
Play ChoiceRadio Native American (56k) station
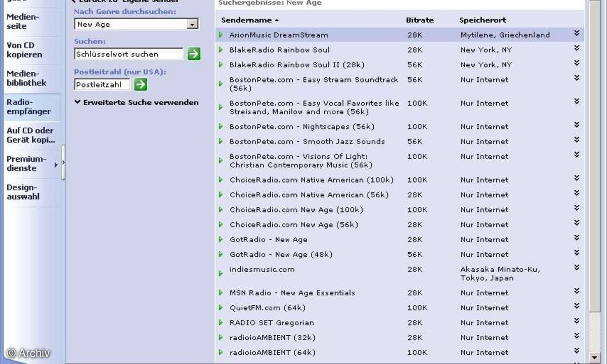click(x=221, y=195)
